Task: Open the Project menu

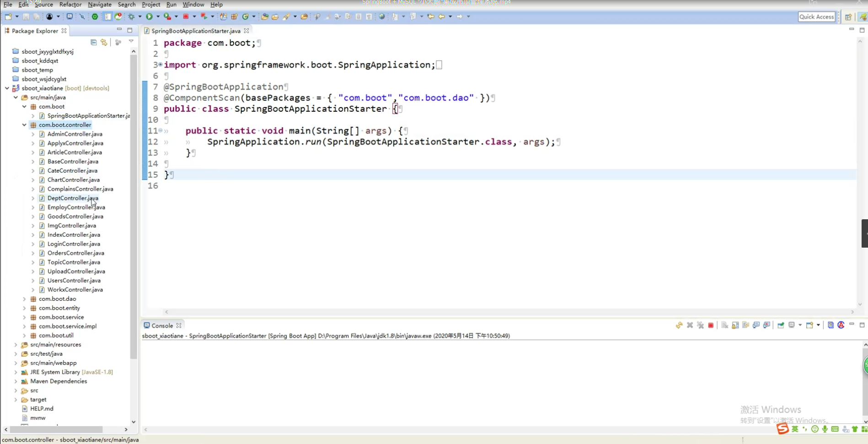Action: [x=151, y=5]
